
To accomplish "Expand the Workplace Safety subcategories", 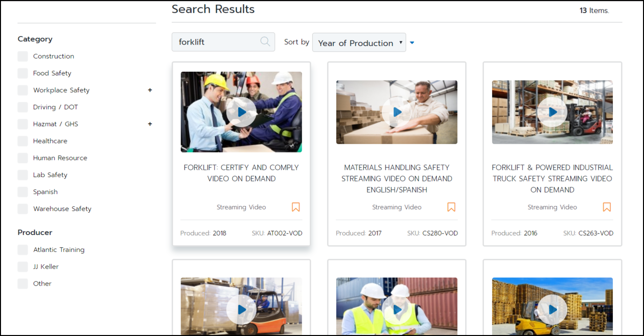I will coord(150,90).
